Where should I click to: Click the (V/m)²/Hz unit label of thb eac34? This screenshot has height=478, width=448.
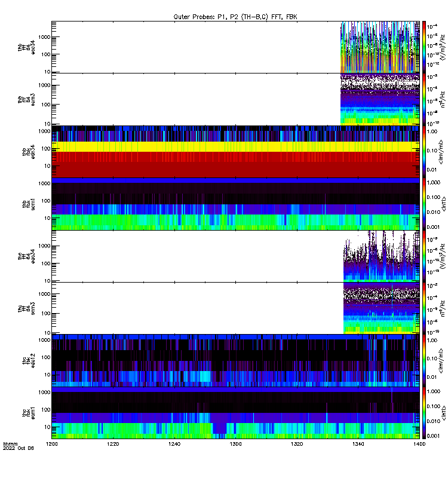(x=443, y=47)
